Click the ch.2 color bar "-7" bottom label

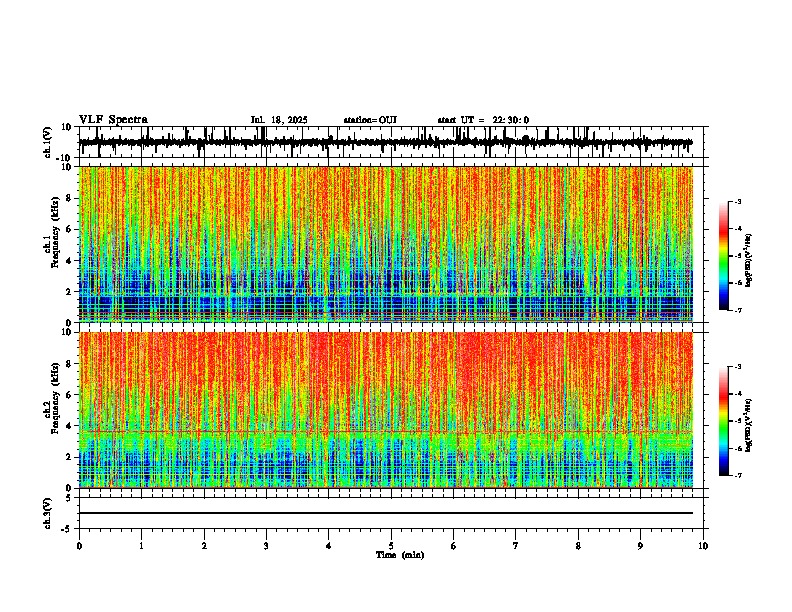coord(737,475)
